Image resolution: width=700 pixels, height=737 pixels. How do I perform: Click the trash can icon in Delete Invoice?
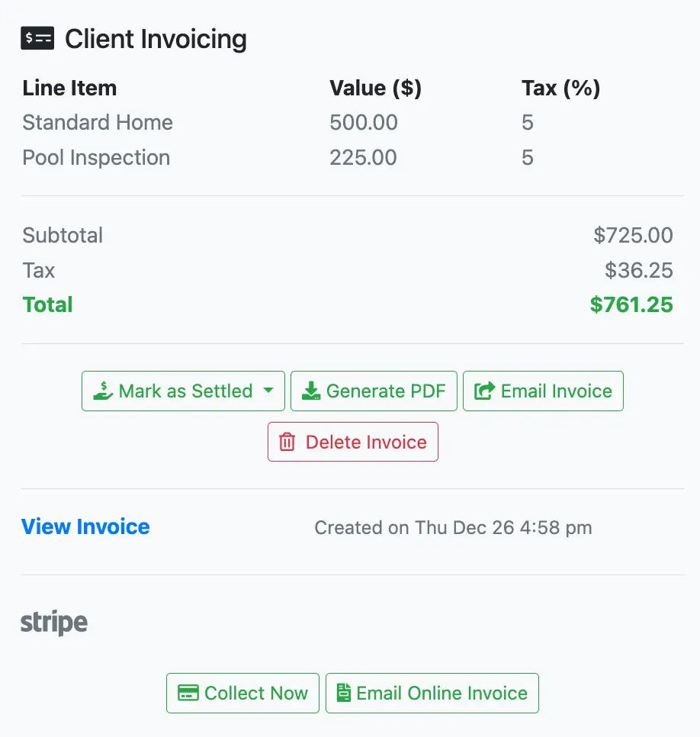[x=287, y=442]
